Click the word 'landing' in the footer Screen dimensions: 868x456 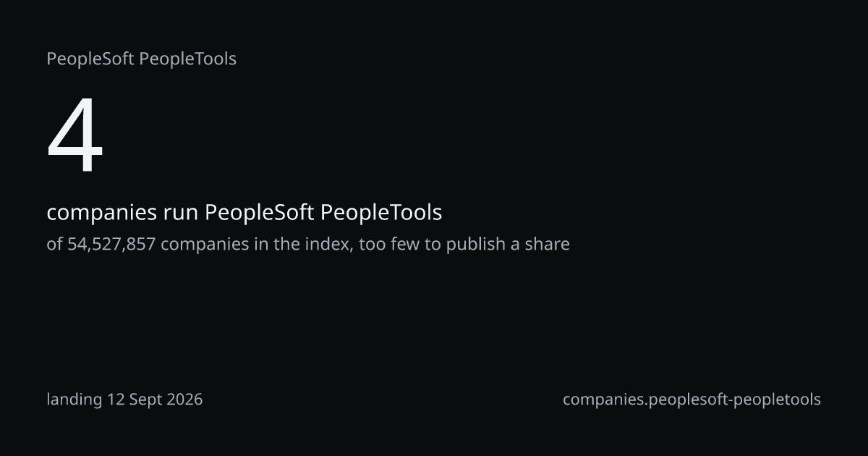75,400
